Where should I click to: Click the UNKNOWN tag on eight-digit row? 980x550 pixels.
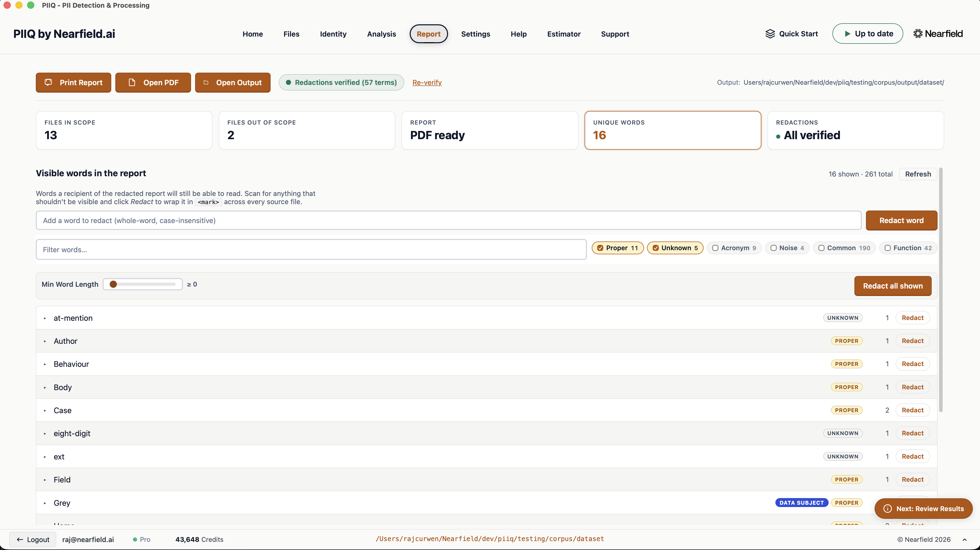coord(843,433)
